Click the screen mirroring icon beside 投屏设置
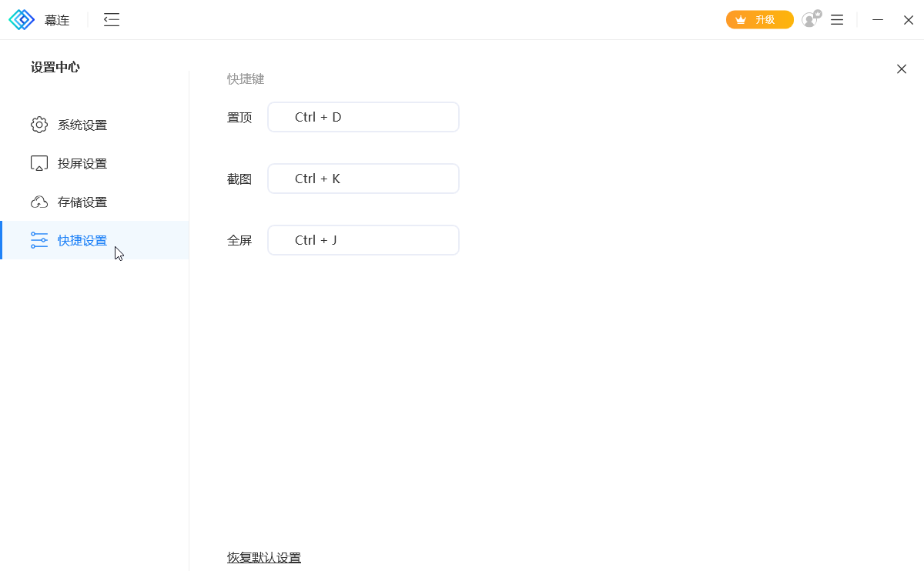This screenshot has height=571, width=924. coord(39,162)
